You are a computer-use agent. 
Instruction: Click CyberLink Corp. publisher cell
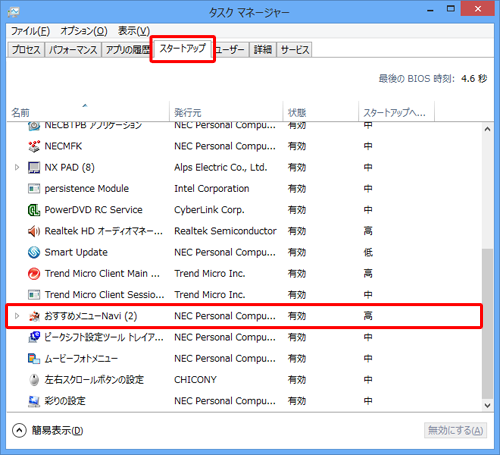point(209,210)
